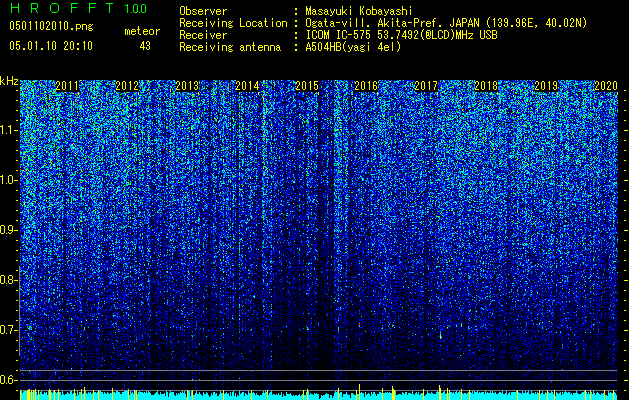Click the HROFFT 1.0.0 title text
Viewport: 629px width, 400px height.
(78, 8)
